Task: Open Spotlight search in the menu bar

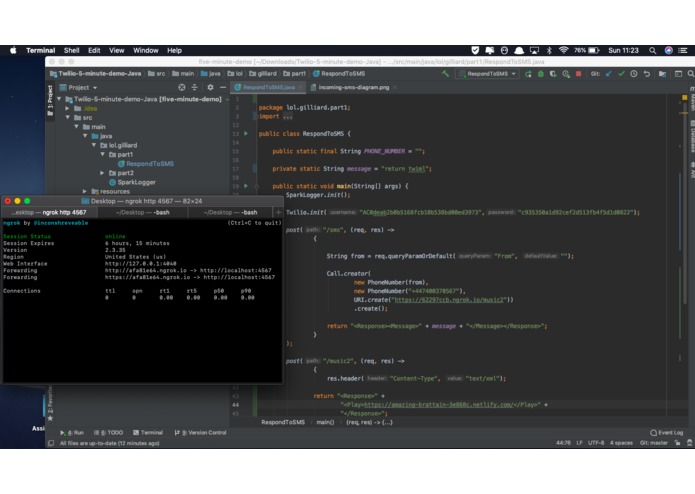Action: (x=652, y=51)
